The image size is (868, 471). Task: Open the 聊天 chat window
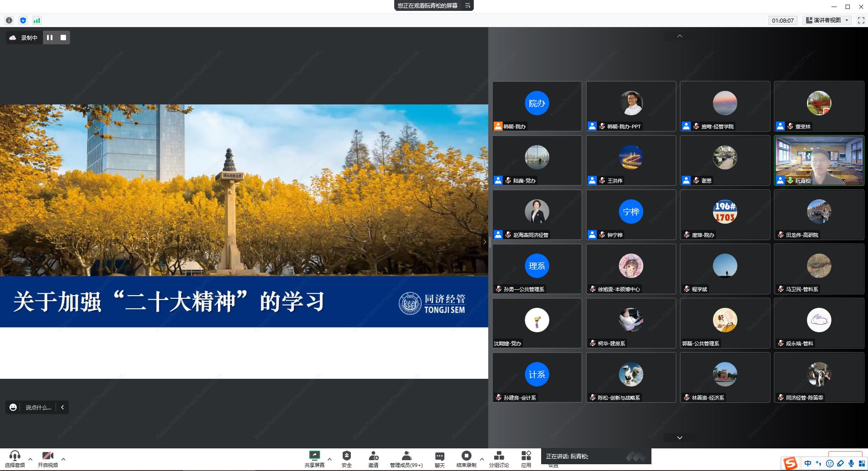point(439,459)
